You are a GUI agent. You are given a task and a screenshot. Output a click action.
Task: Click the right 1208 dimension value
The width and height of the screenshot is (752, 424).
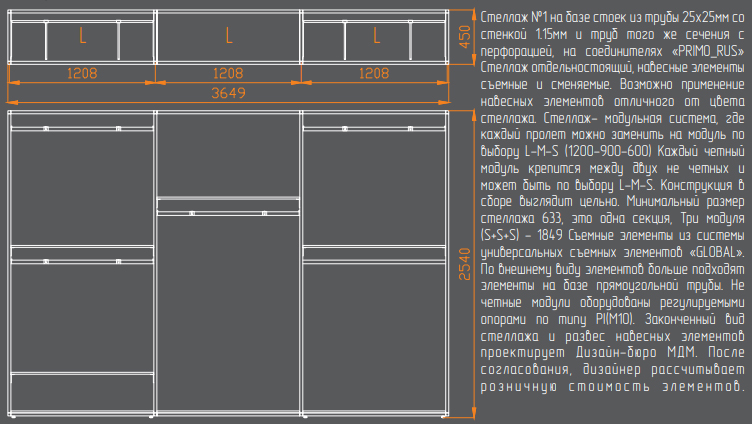click(374, 74)
